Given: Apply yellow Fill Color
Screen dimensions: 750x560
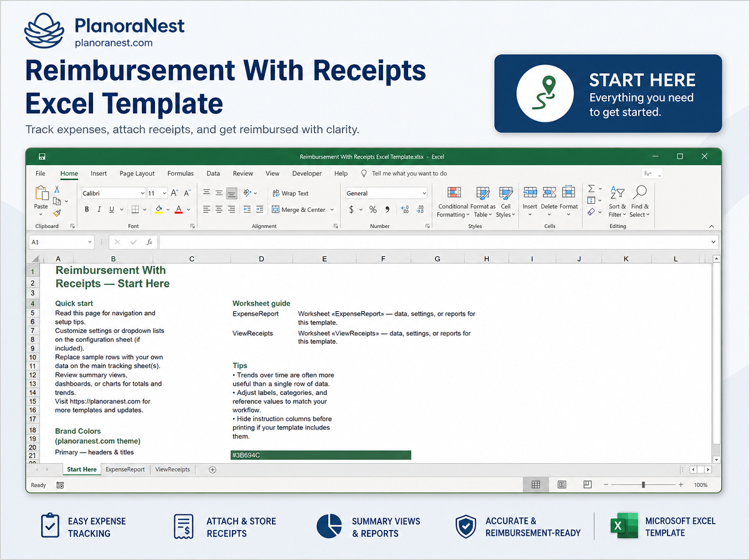Looking at the screenshot, I should click(159, 210).
